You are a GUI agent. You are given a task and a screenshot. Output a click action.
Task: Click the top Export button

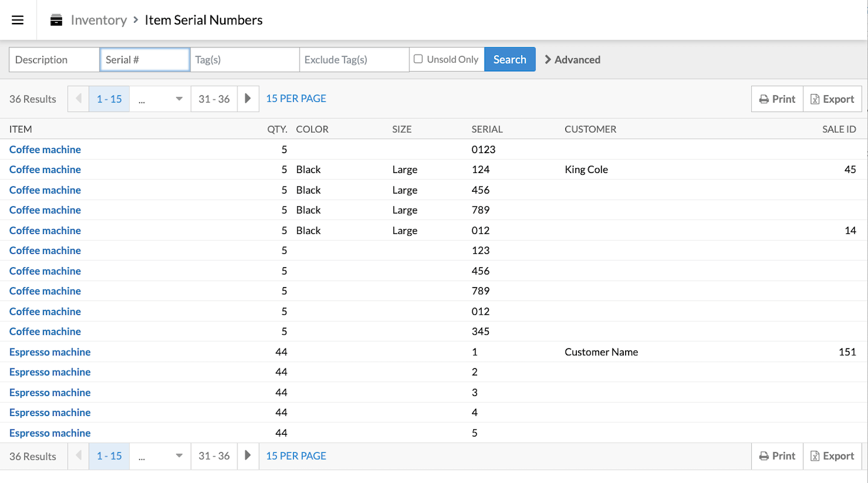coord(832,99)
